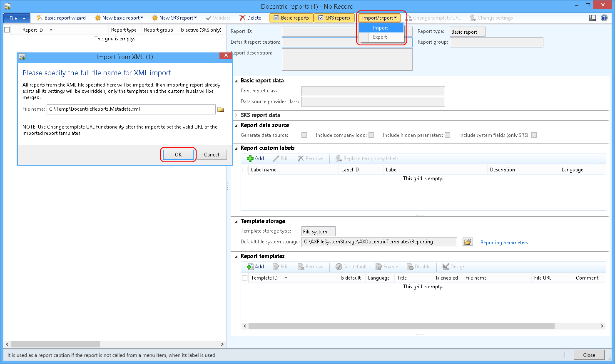
Task: Enable the selected template
Action: pyautogui.click(x=387, y=267)
